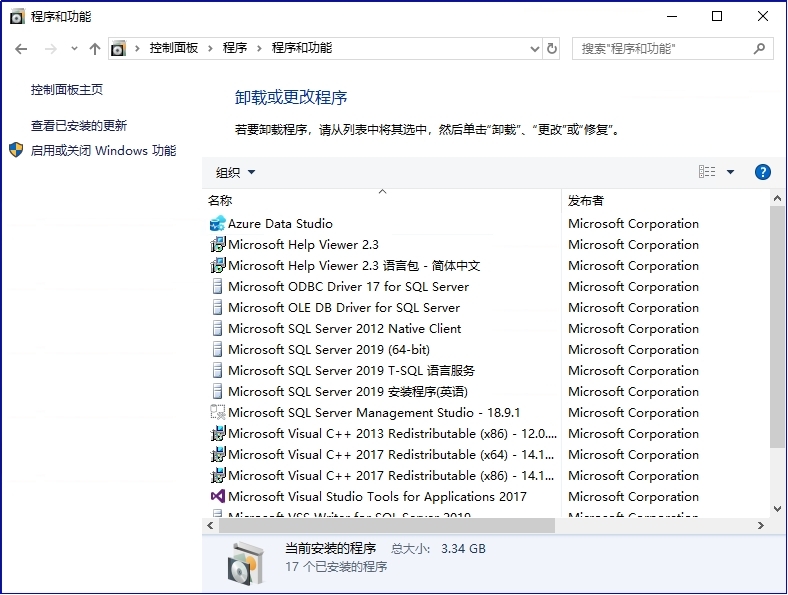Select Microsoft SQL Server 2019 T-SQL 语言服务

[x=351, y=371]
